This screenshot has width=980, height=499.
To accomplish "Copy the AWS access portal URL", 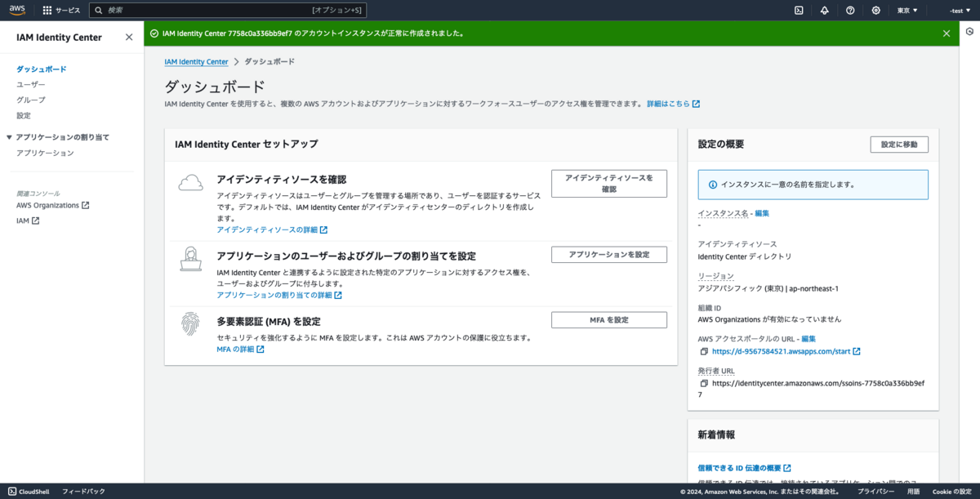I will [x=704, y=351].
